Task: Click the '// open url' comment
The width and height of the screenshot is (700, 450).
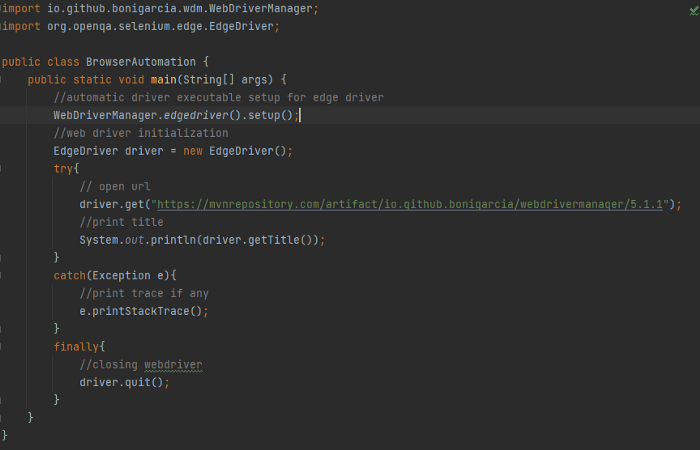Action: click(115, 187)
